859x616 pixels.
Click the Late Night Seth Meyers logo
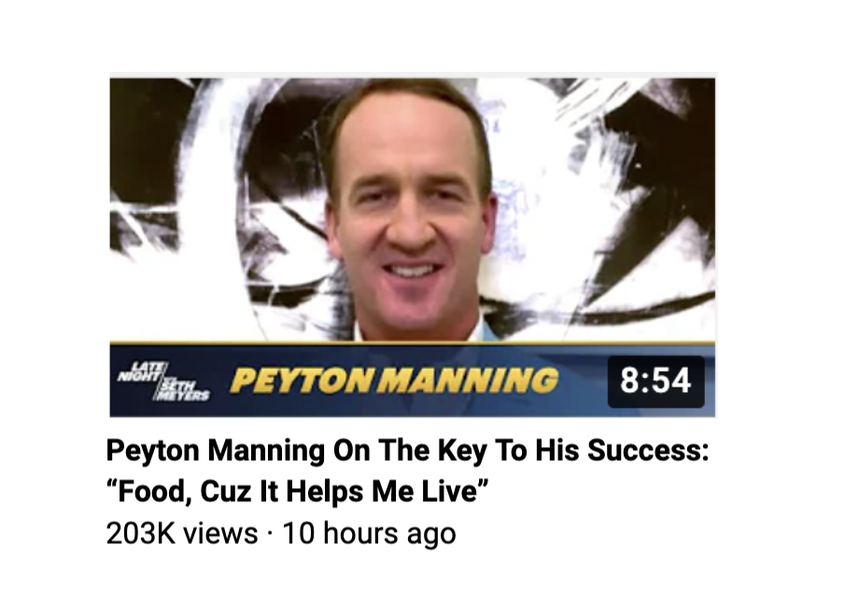163,381
